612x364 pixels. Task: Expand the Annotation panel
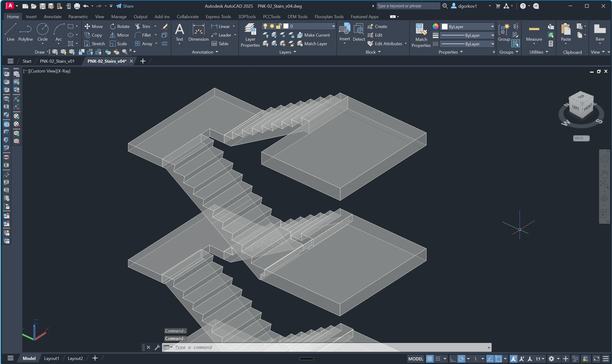click(205, 52)
